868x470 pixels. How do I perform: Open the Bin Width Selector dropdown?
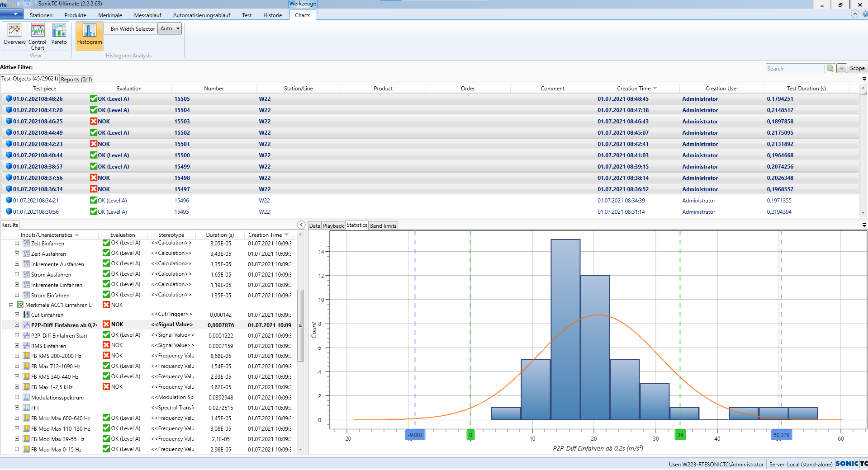[x=170, y=28]
